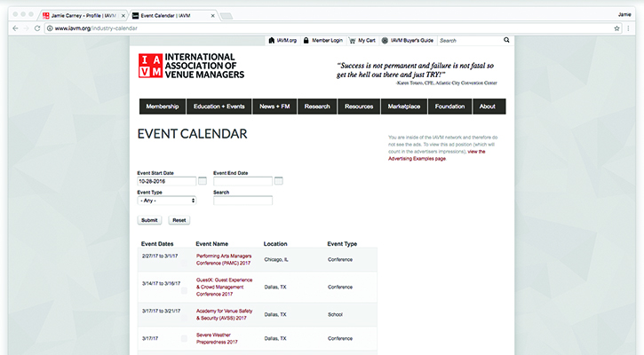Bookmark page with star icon
The height and width of the screenshot is (355, 644).
(616, 28)
